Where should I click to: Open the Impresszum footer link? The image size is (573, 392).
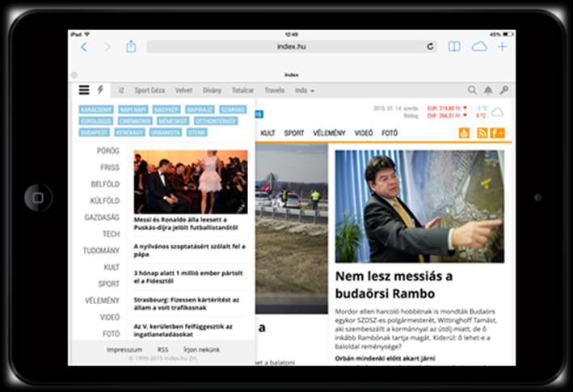click(x=124, y=350)
